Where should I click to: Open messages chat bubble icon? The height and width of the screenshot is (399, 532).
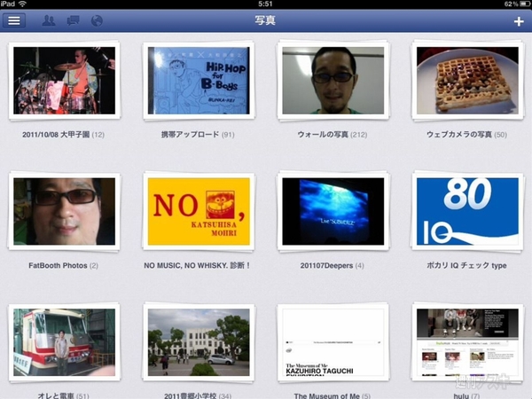pyautogui.click(x=73, y=20)
